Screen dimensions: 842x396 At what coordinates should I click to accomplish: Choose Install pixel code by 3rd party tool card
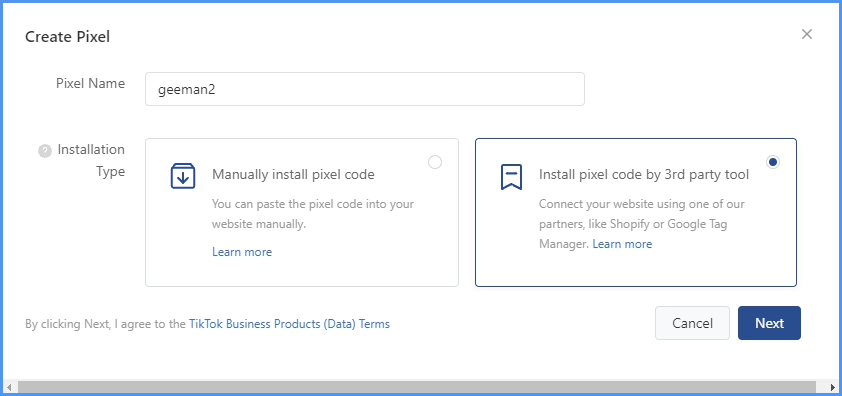(636, 212)
